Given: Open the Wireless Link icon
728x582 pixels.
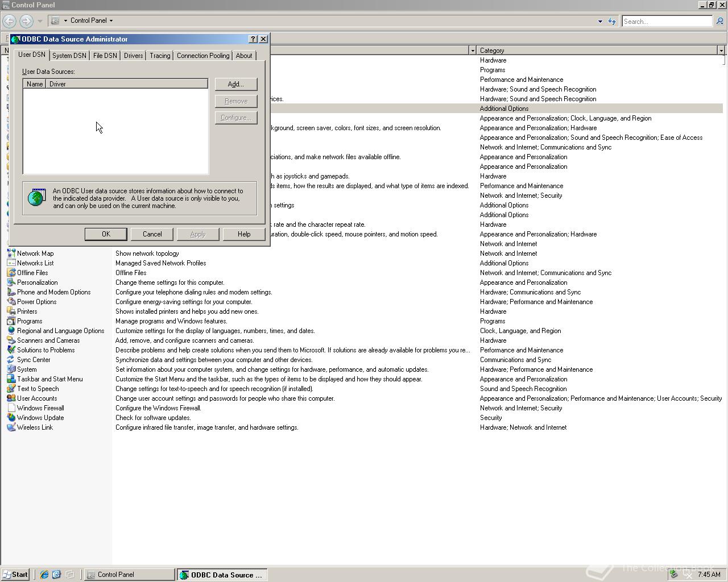Looking at the screenshot, I should point(11,427).
